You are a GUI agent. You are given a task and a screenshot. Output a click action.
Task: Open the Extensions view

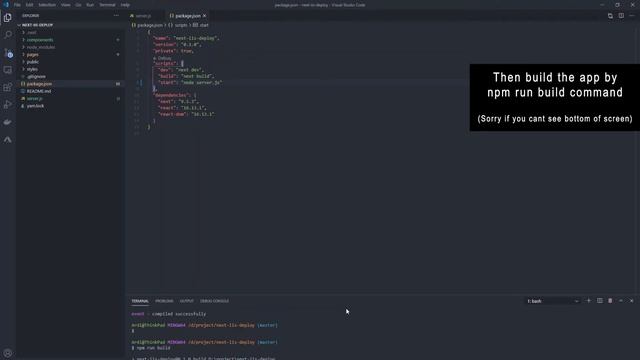(x=7, y=87)
